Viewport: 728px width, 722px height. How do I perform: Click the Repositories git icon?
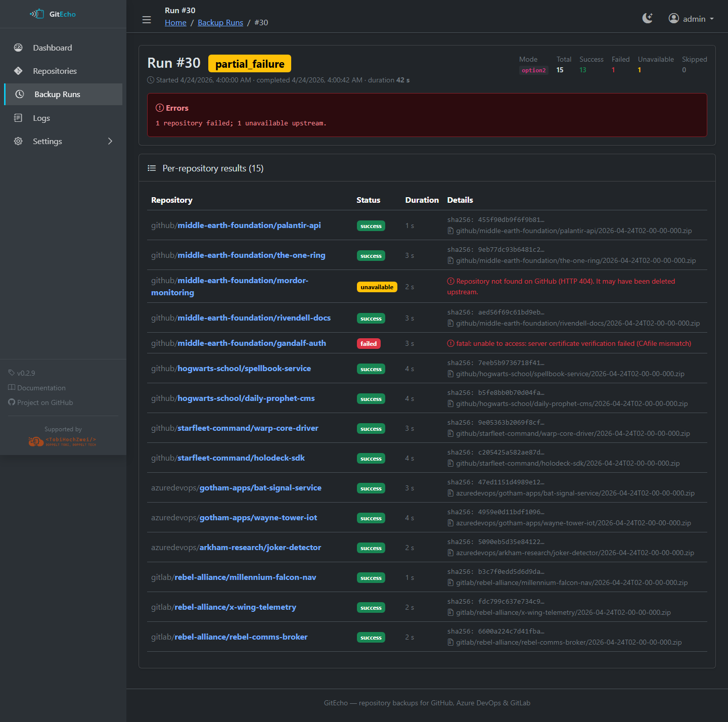[x=18, y=71]
